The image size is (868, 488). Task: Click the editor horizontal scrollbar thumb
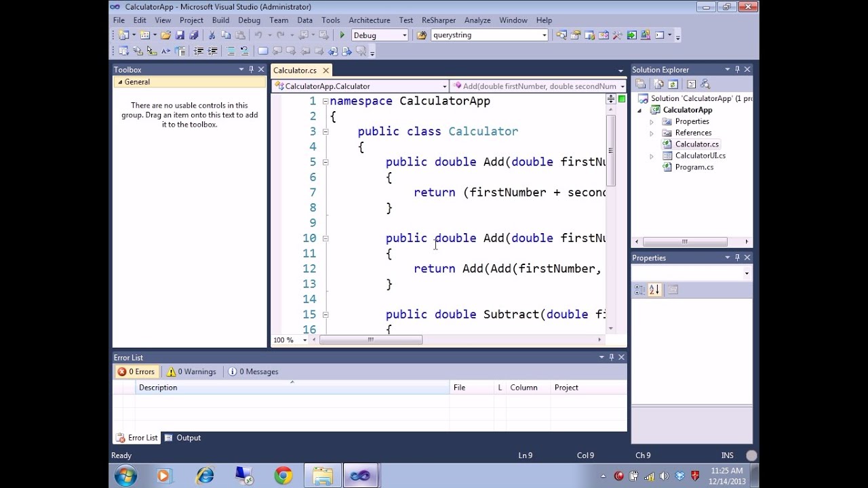point(371,340)
